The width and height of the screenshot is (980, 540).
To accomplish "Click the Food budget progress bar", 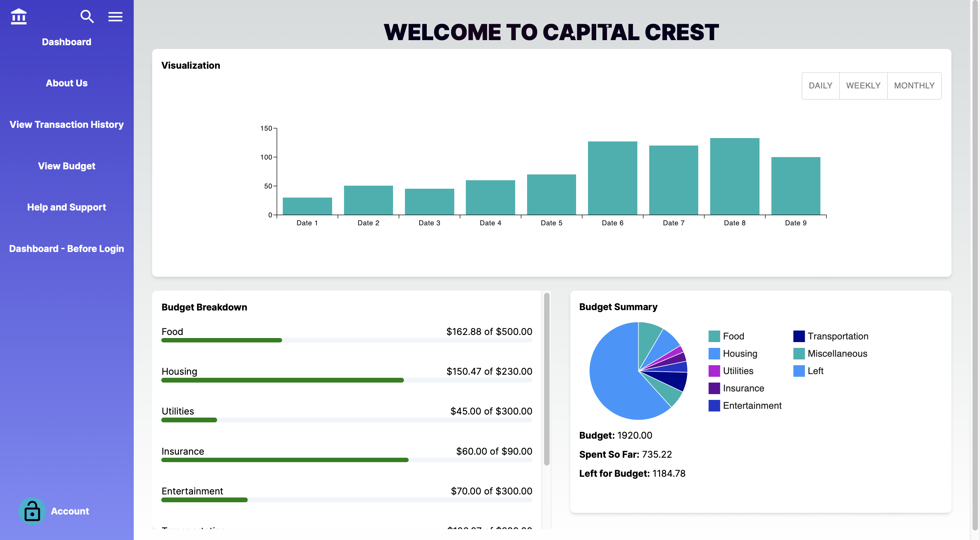I will [347, 340].
